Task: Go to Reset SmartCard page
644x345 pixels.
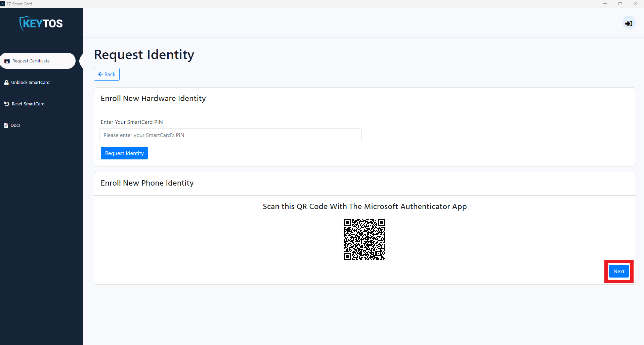Action: tap(24, 104)
